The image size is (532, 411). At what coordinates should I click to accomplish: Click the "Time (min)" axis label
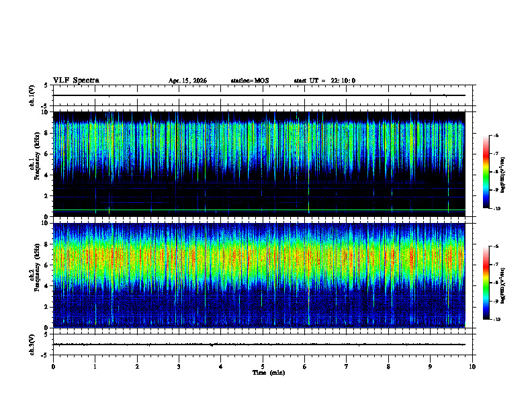(269, 373)
